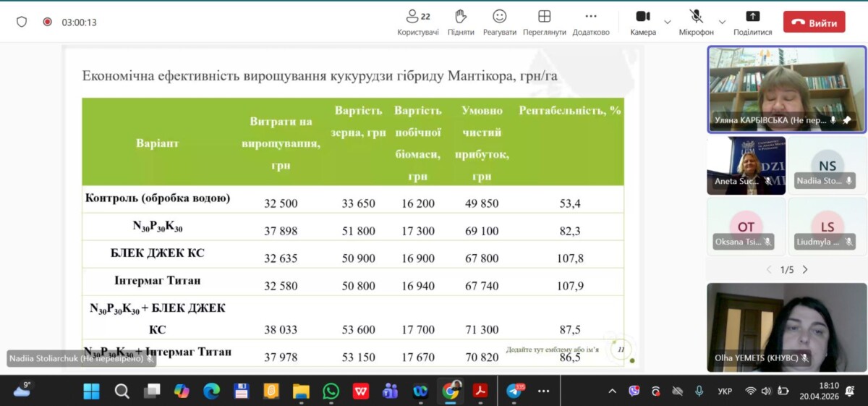Click the shield security icon

pyautogui.click(x=22, y=22)
